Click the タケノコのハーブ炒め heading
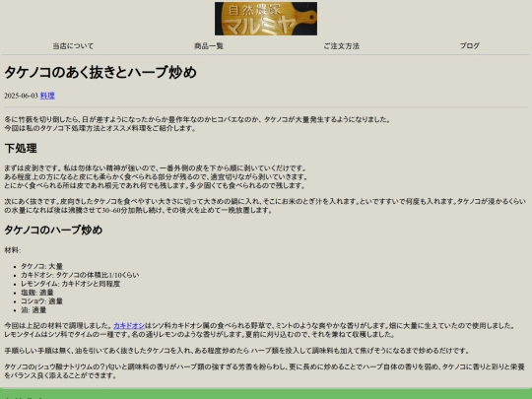The image size is (532, 399). [53, 230]
